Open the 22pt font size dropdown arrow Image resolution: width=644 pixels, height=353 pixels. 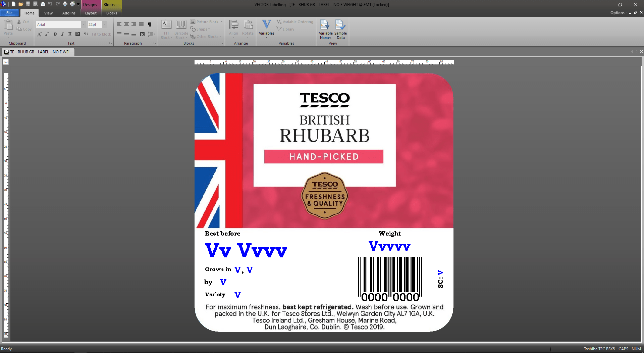105,24
